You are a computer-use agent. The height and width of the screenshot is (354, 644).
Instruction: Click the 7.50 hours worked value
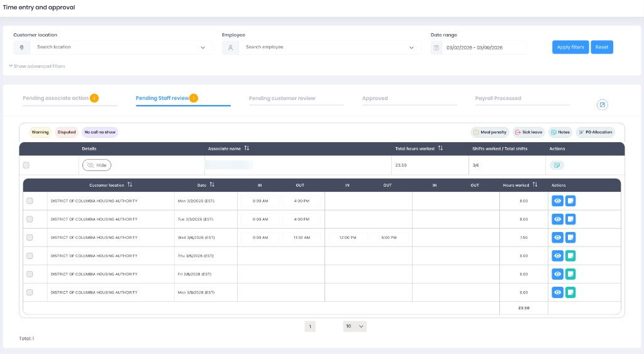(x=524, y=238)
